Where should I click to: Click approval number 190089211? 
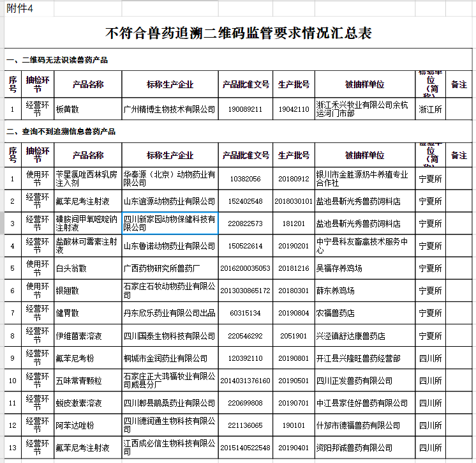pyautogui.click(x=245, y=109)
